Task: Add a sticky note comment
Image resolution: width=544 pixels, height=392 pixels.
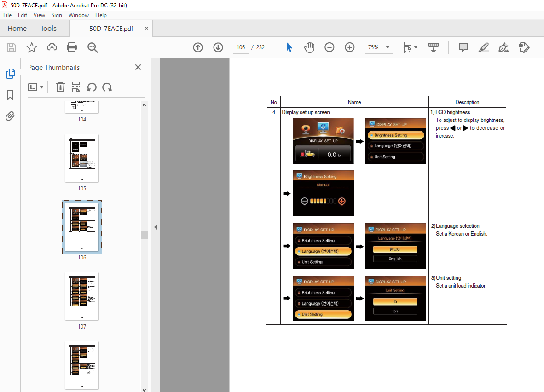Action: [x=463, y=47]
